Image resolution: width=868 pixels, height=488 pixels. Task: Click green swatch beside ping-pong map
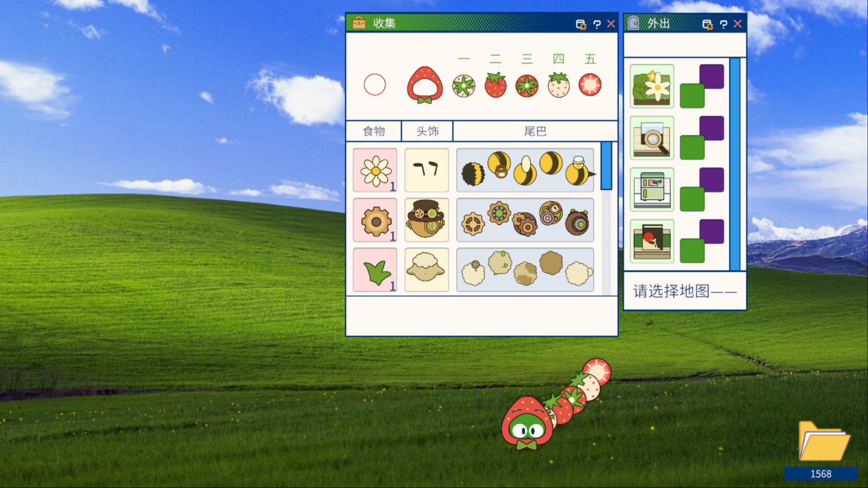692,251
